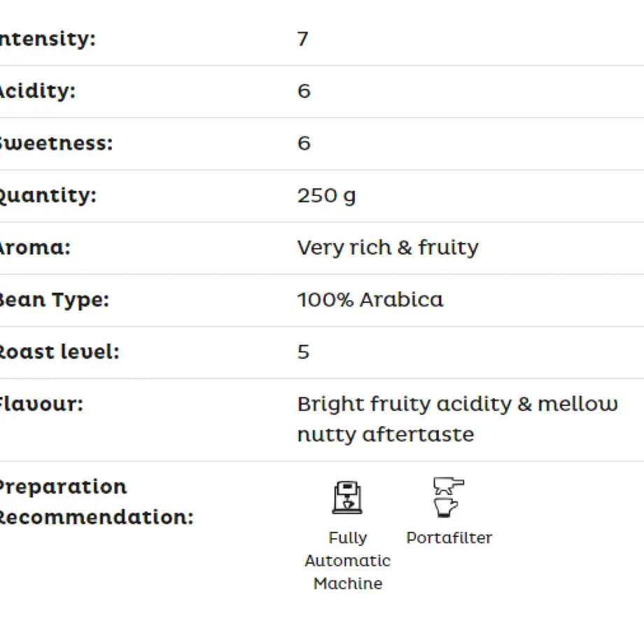This screenshot has width=644, height=644.
Task: Click the Preparation Recommendation label
Action: (x=97, y=502)
